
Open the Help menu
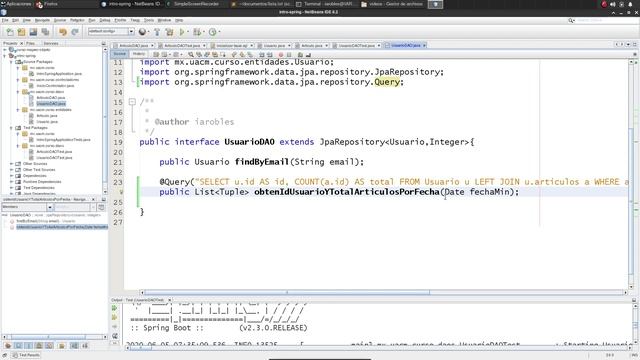pyautogui.click(x=179, y=20)
